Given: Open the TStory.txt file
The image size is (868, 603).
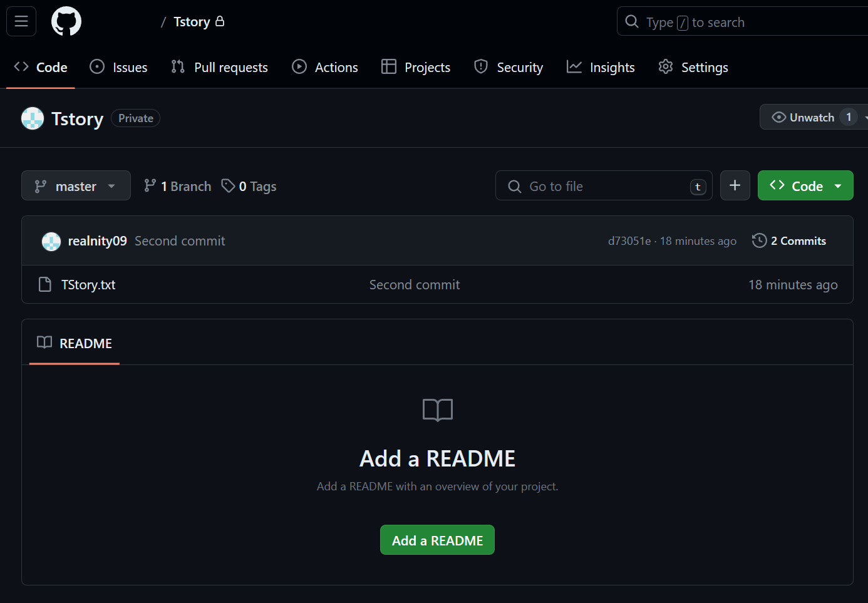Looking at the screenshot, I should pyautogui.click(x=88, y=285).
